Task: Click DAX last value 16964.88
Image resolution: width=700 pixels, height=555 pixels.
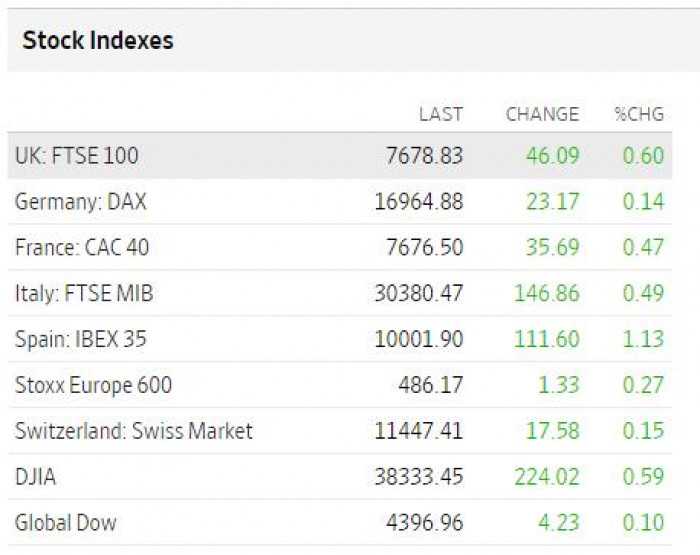Action: click(x=418, y=202)
